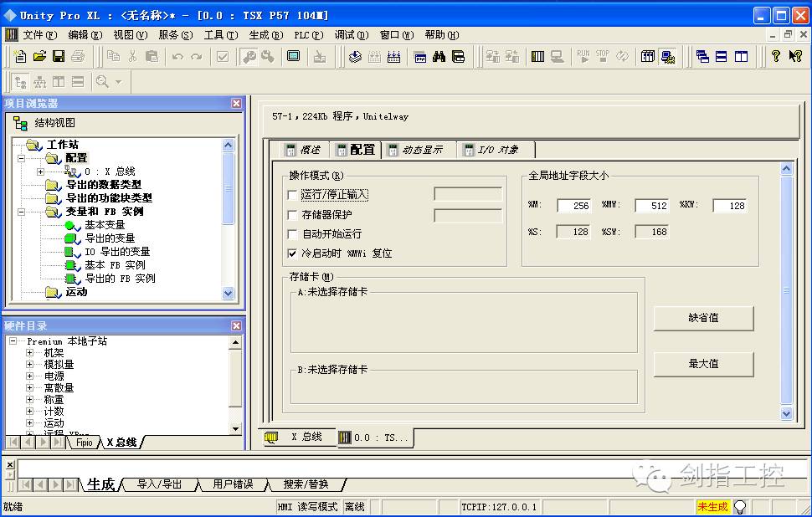Close the 项目浏览器 panel

[237, 104]
